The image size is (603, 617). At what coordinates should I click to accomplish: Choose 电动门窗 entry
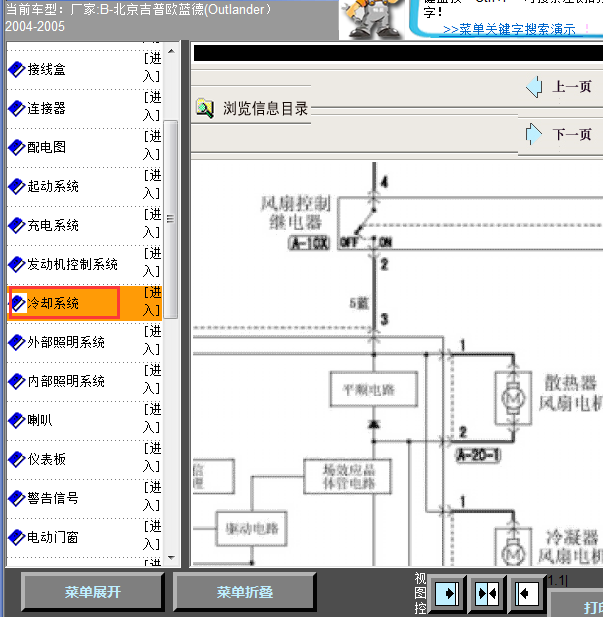coord(53,537)
